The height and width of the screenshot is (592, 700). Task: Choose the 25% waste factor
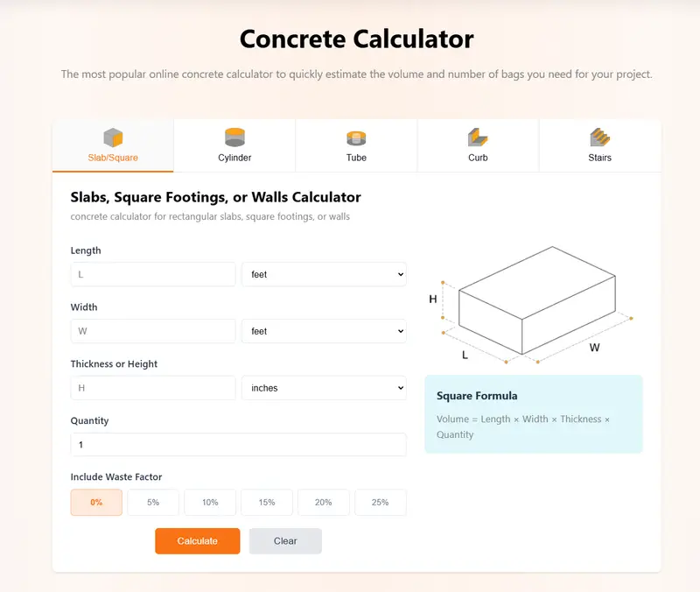tap(381, 502)
